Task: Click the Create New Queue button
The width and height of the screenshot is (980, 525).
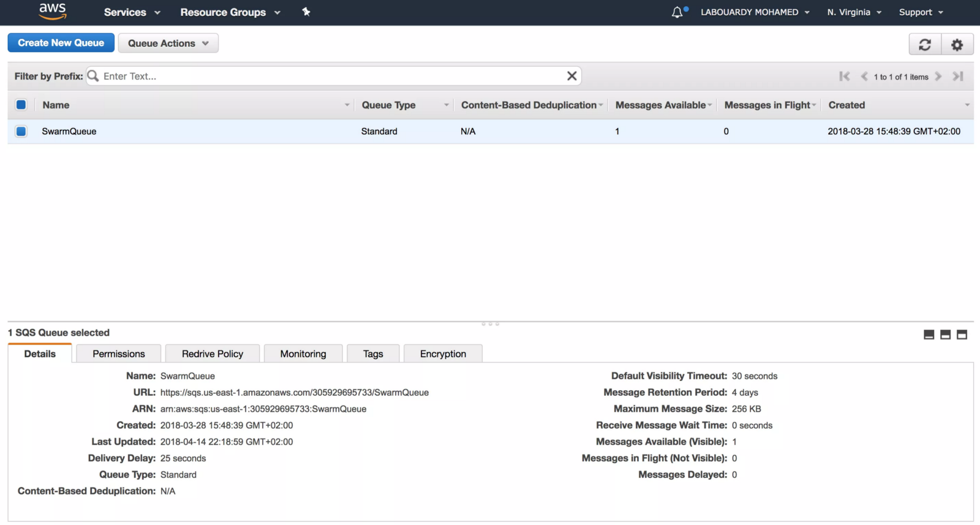Action: click(61, 43)
